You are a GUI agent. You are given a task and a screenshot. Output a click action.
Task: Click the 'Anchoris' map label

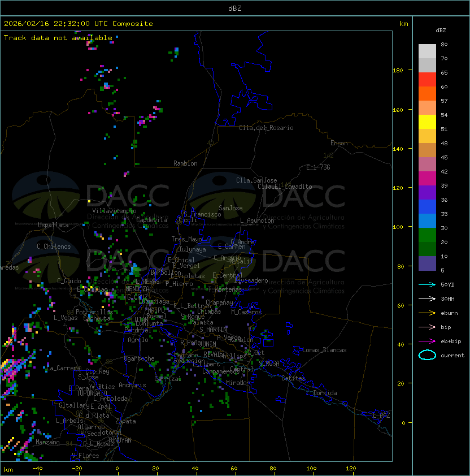[132, 385]
